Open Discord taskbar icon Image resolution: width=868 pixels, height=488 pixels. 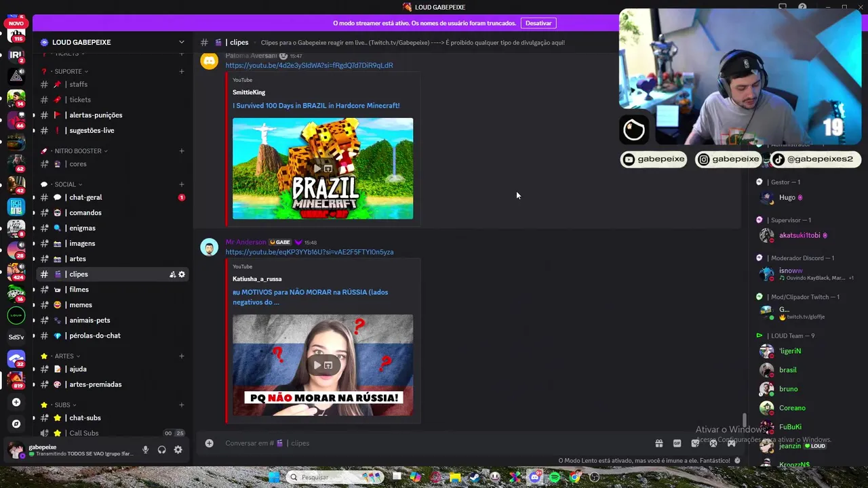coord(535,477)
